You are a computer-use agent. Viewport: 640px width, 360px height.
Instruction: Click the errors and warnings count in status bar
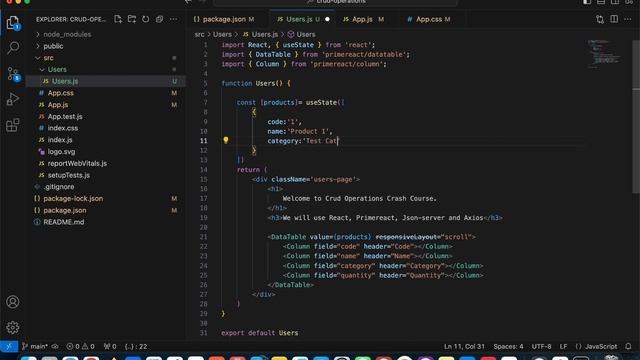click(x=80, y=347)
